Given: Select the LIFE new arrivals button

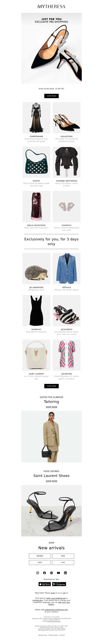Looking at the screenshot, I should pos(63,562).
